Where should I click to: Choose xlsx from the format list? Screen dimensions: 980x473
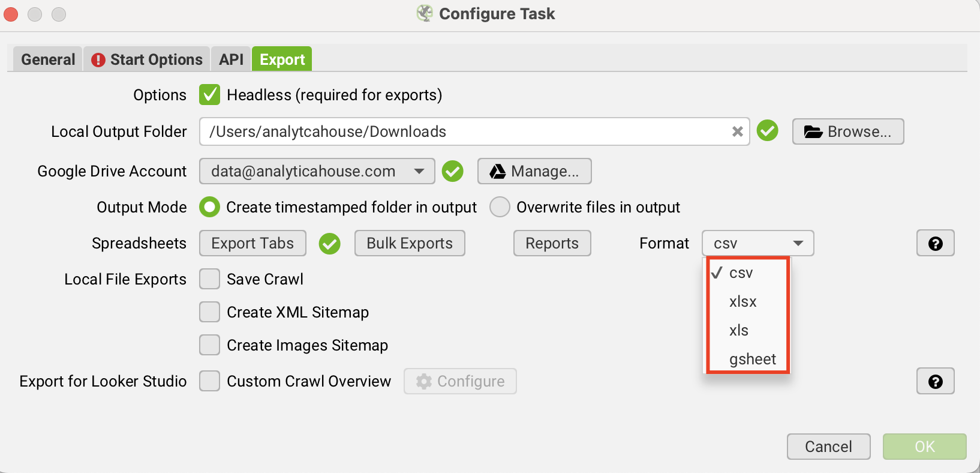point(742,301)
